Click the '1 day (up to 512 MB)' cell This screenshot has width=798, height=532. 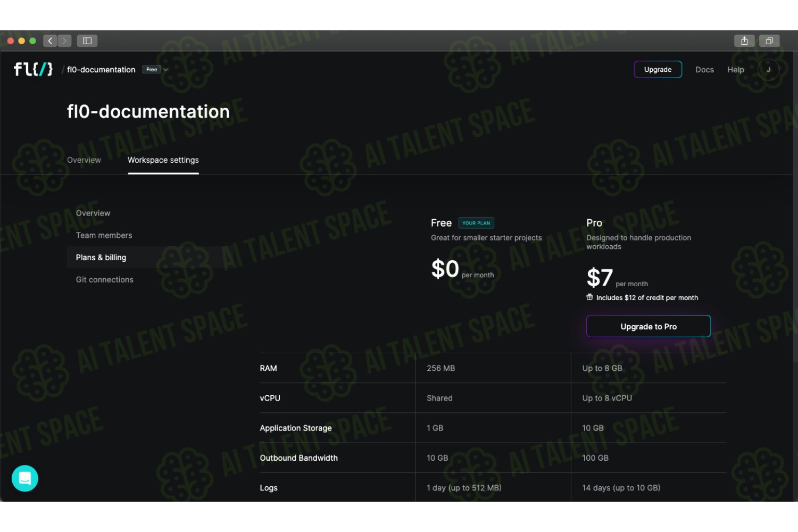(x=464, y=488)
